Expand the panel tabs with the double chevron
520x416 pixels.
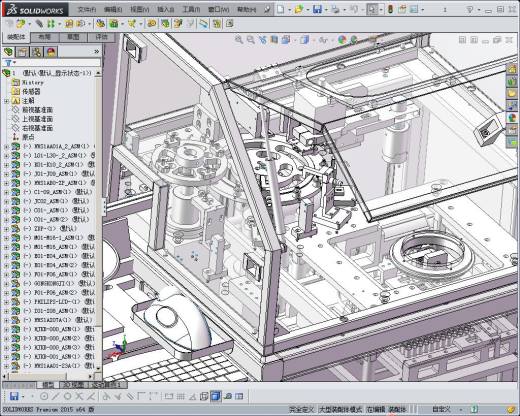[x=96, y=52]
